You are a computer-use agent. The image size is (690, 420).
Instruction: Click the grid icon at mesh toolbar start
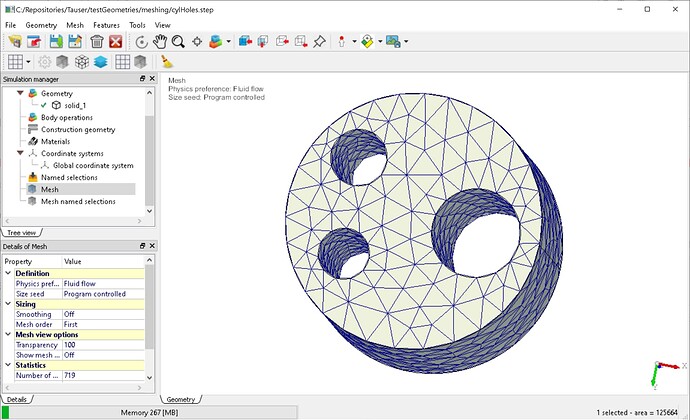(15, 62)
